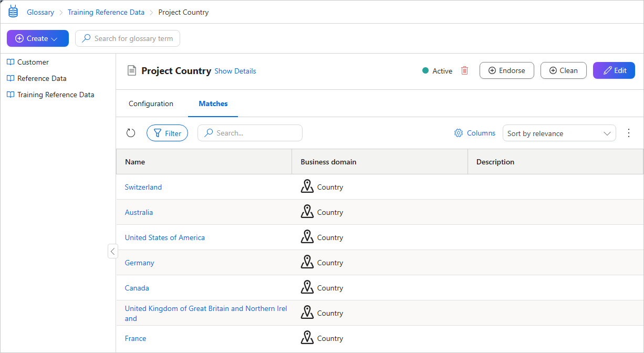
Task: Click the Country map-pin icon in France row
Action: (307, 338)
